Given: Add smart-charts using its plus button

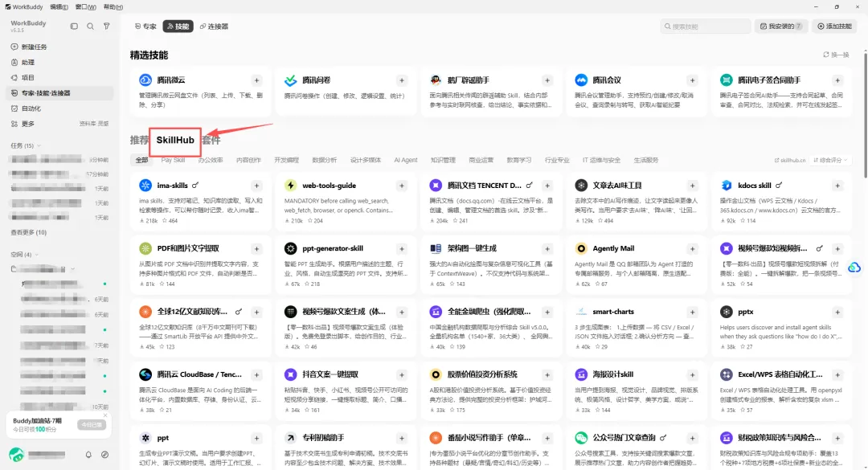Looking at the screenshot, I should 692,312.
